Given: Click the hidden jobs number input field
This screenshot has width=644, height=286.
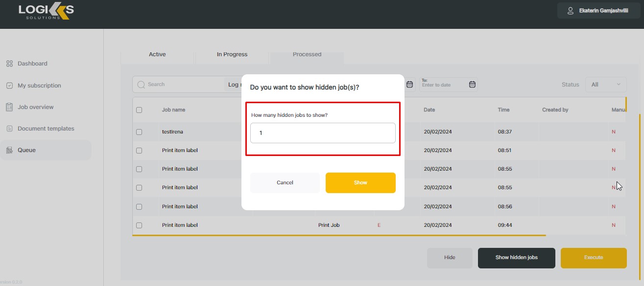Looking at the screenshot, I should pos(323,133).
